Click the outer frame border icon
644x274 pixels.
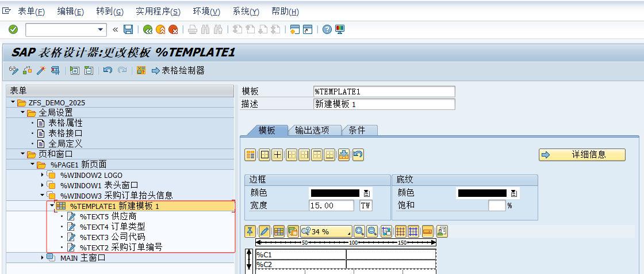point(265,155)
